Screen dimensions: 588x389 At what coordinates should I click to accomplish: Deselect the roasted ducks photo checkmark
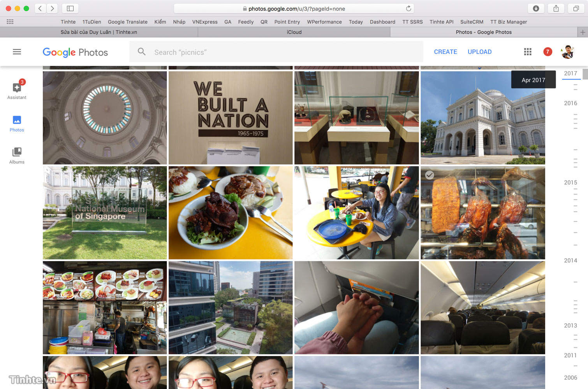pos(430,175)
